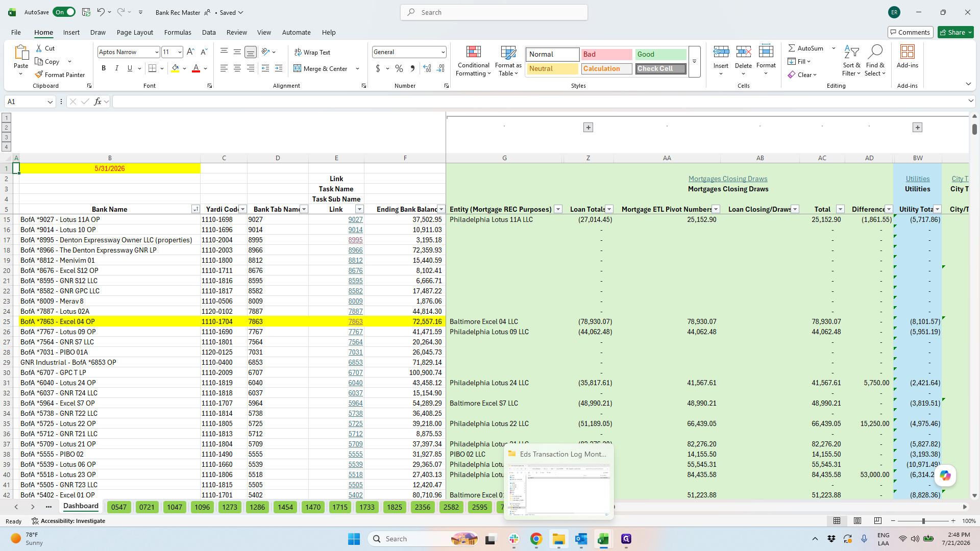
Task: Apply italic formatting
Action: pos(117,68)
